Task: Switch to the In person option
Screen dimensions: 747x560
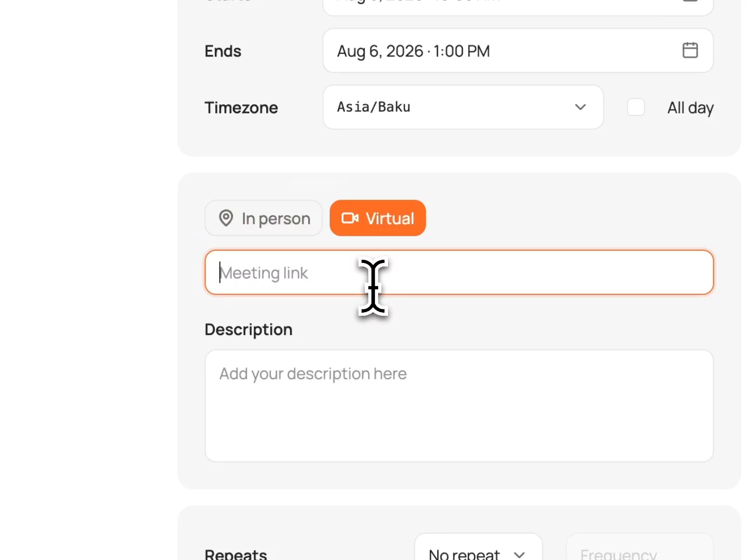Action: tap(264, 218)
